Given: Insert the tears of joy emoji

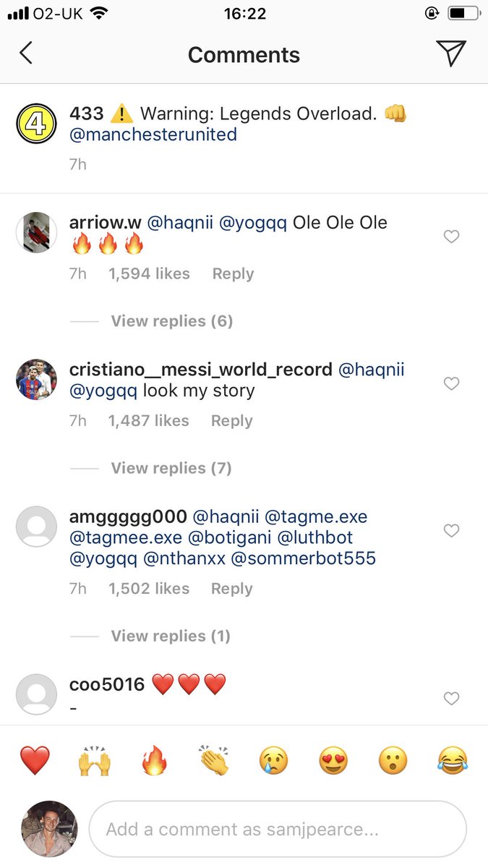Looking at the screenshot, I should 453,761.
